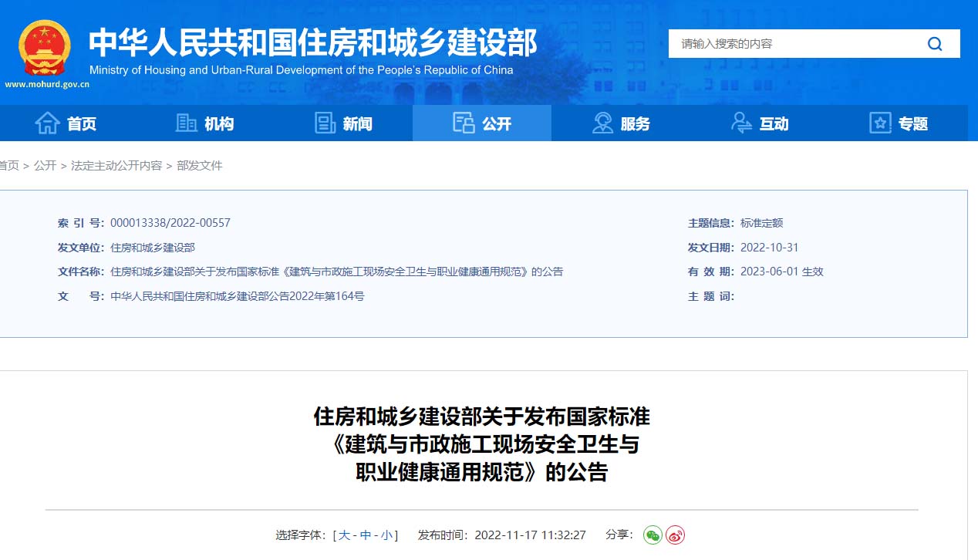Click the 机构 building icon
This screenshot has width=978, height=560.
point(187,123)
